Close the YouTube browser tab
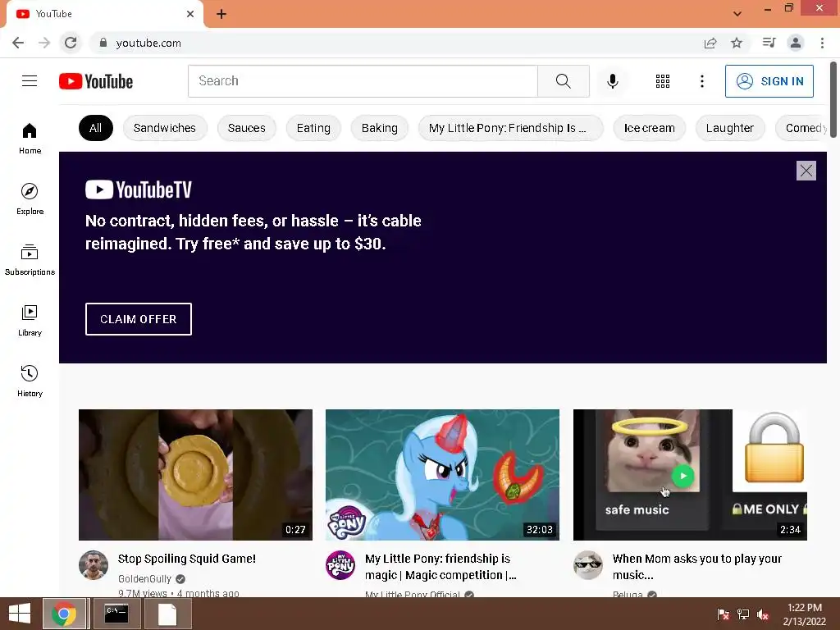Screen dimensions: 840x630 190,14
